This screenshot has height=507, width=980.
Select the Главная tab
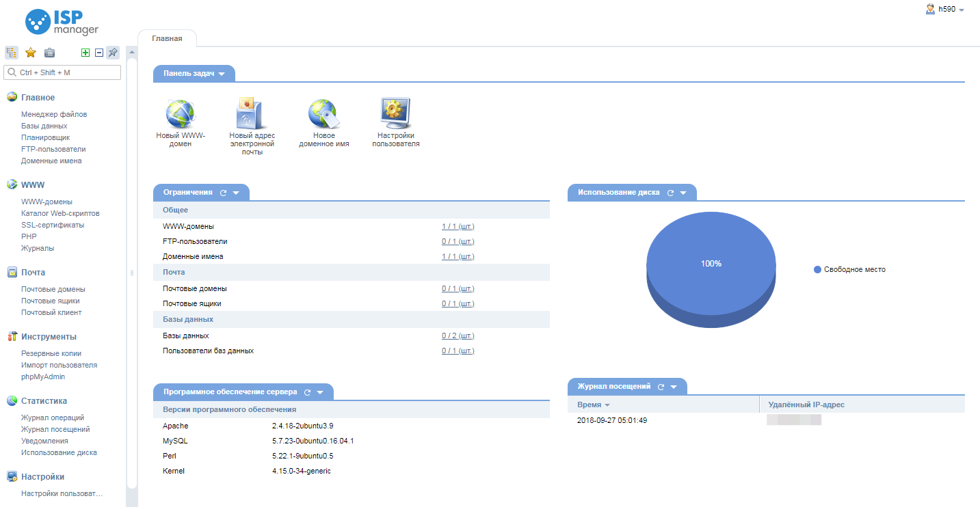pos(167,38)
